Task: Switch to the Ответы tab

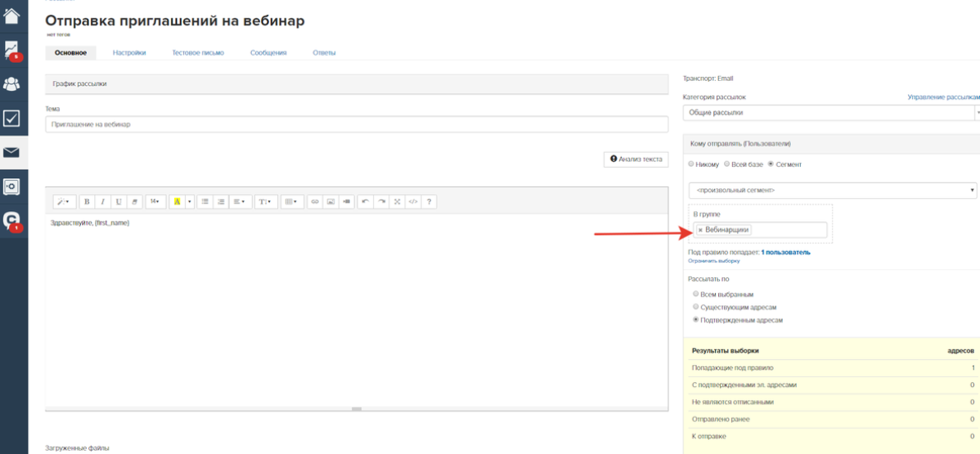Action: click(x=325, y=53)
